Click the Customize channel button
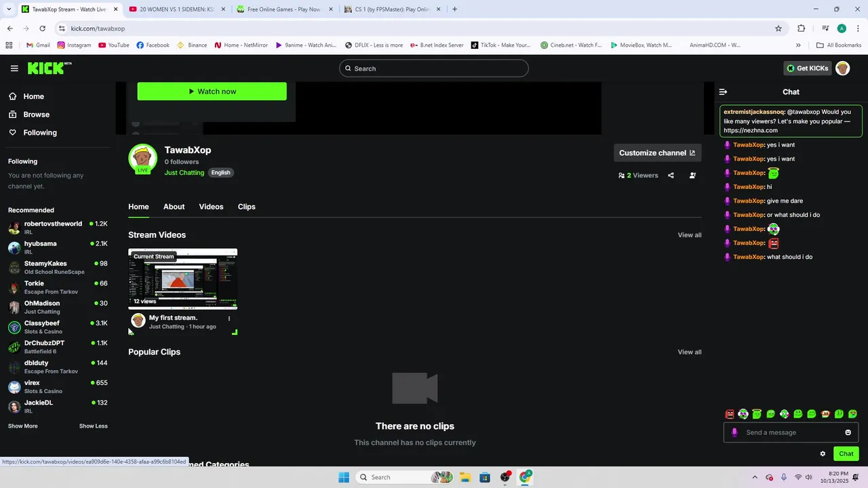 657,153
